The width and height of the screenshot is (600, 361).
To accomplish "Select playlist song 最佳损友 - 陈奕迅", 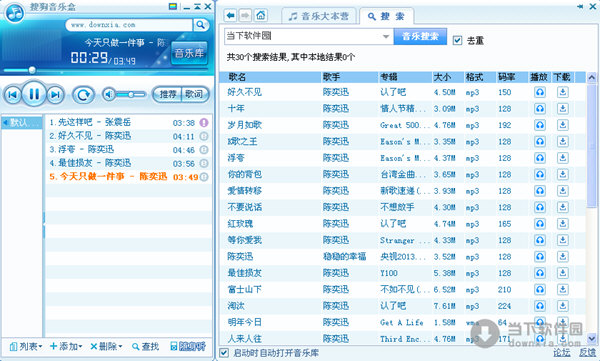I will point(128,163).
